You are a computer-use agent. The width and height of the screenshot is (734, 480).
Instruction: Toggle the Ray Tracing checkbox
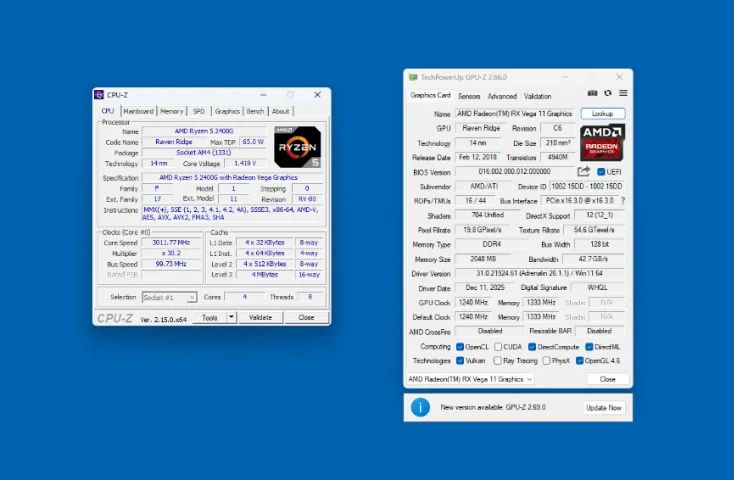tap(498, 361)
